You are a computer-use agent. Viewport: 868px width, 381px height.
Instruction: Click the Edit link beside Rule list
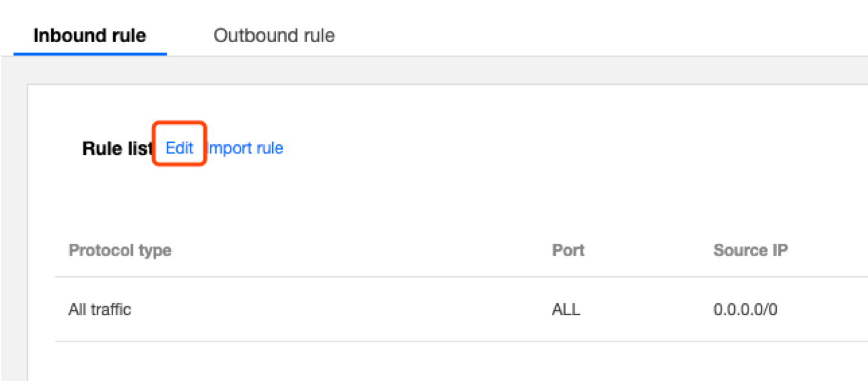pos(179,148)
